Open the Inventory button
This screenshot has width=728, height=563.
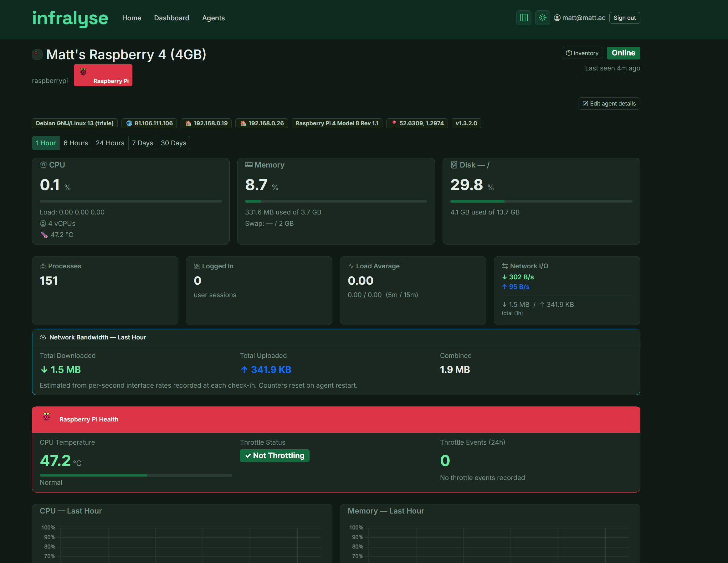(x=582, y=53)
